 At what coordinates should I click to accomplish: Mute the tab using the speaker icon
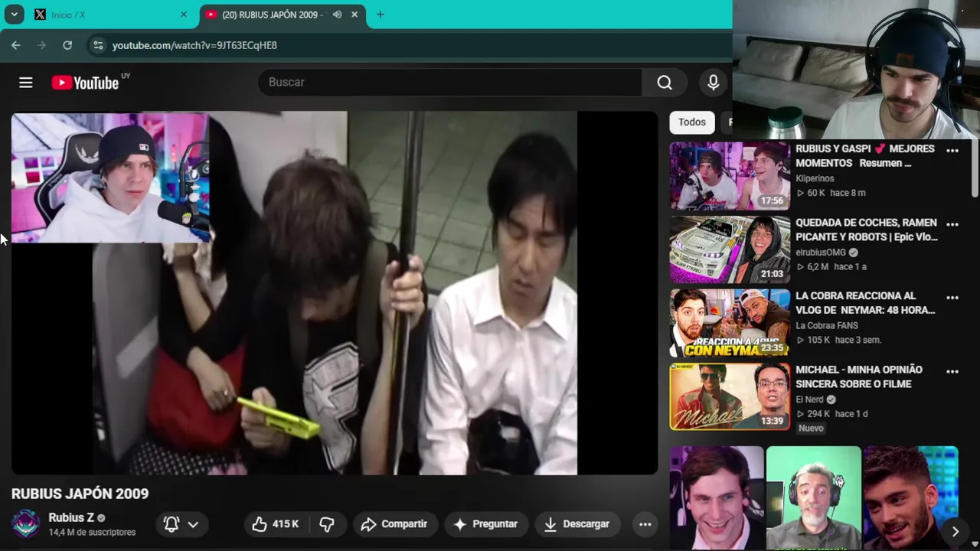tap(338, 15)
